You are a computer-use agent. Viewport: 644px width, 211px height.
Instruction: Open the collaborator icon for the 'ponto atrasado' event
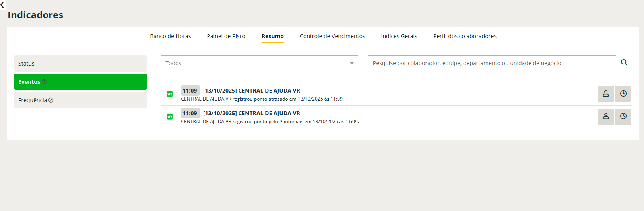click(x=605, y=94)
